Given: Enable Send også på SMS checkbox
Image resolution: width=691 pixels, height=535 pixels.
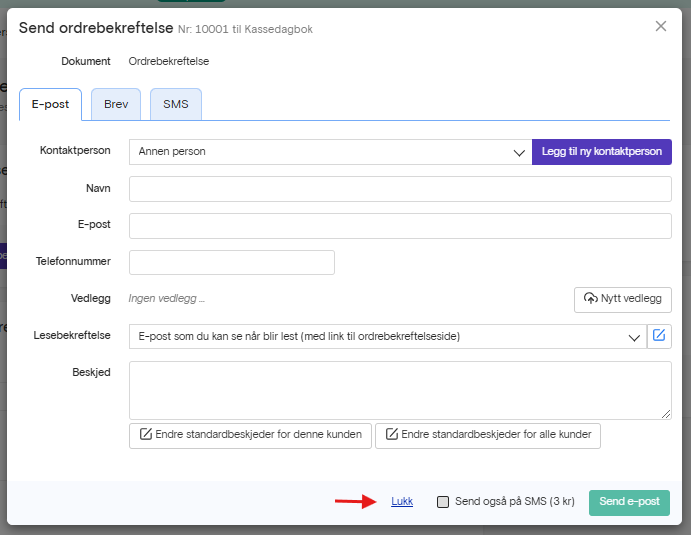Looking at the screenshot, I should click(443, 502).
